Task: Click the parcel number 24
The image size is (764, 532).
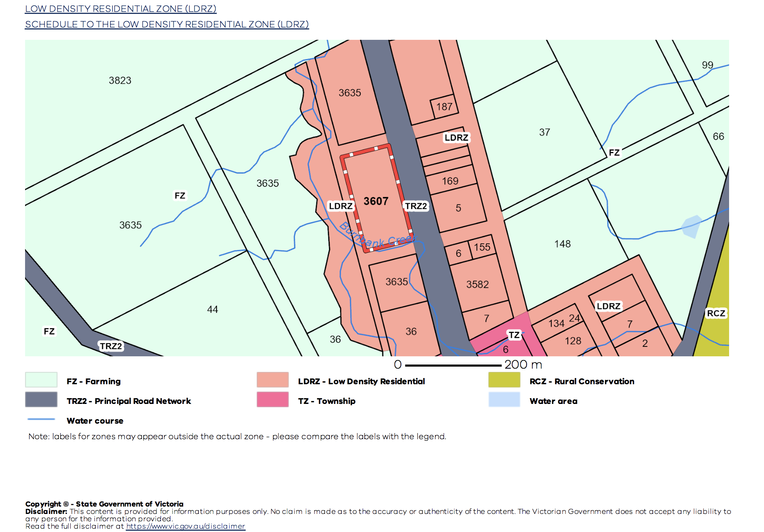Action: pyautogui.click(x=574, y=318)
